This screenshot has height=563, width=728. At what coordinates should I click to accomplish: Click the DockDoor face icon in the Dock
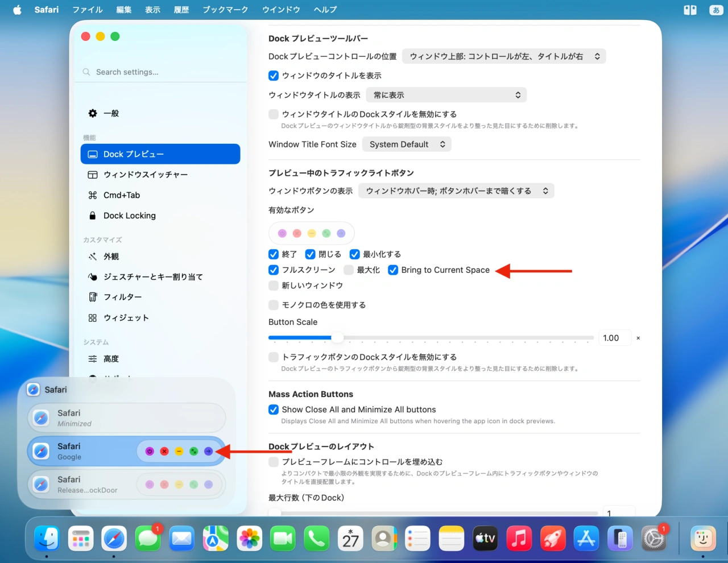coord(703,538)
